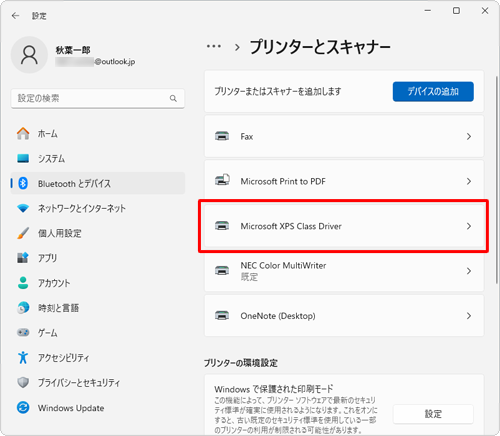The height and width of the screenshot is (436, 500).
Task: Click the 設定 button for protected print mode
Action: (x=433, y=414)
